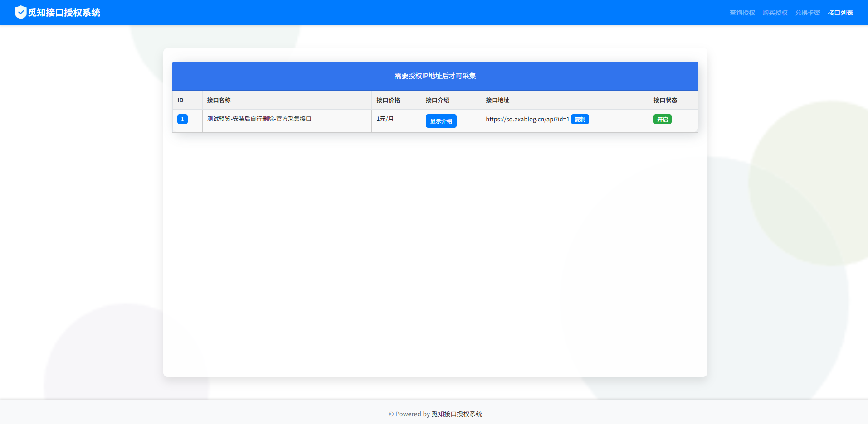Go to the 购买授权 page
The width and height of the screenshot is (868, 424).
click(x=775, y=13)
